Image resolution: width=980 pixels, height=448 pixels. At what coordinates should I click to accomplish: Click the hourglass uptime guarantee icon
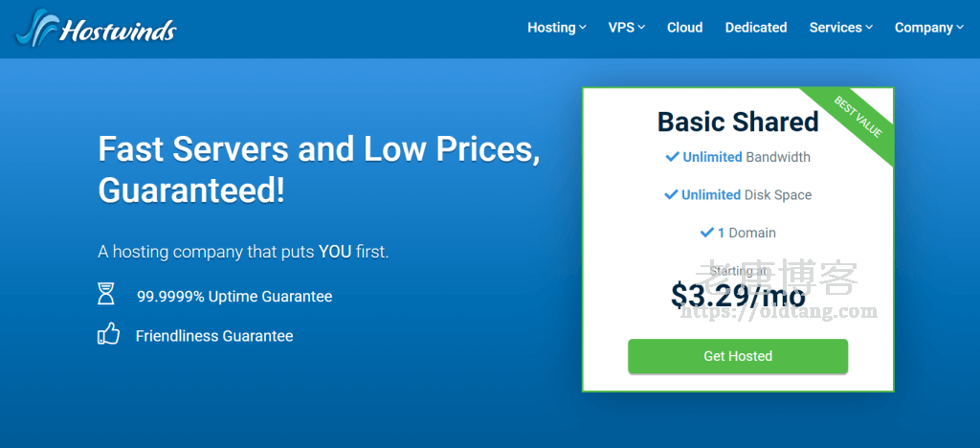(106, 295)
